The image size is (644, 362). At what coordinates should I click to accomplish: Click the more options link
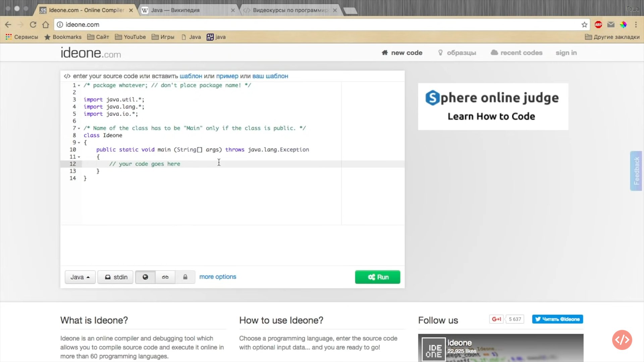[x=218, y=277]
